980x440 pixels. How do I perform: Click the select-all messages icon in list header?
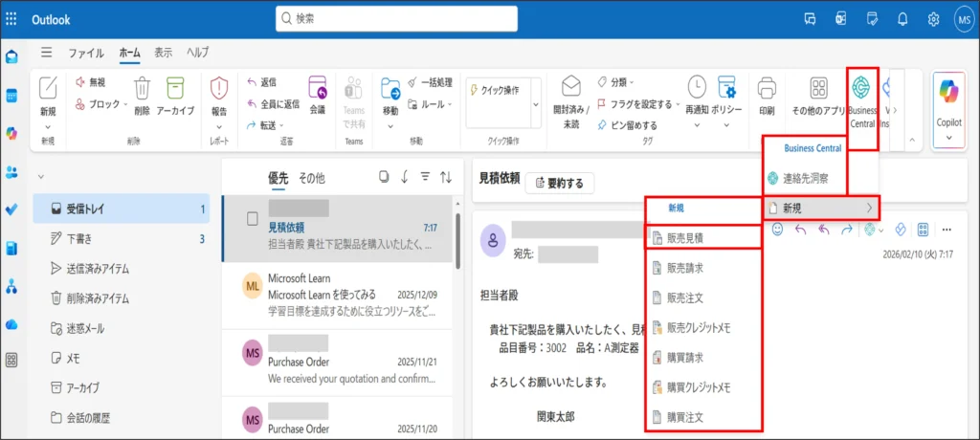coord(383,177)
